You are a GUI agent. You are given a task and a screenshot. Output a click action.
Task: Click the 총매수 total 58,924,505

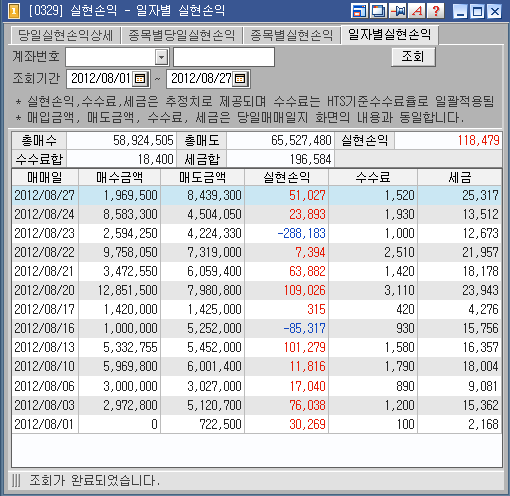[x=143, y=140]
